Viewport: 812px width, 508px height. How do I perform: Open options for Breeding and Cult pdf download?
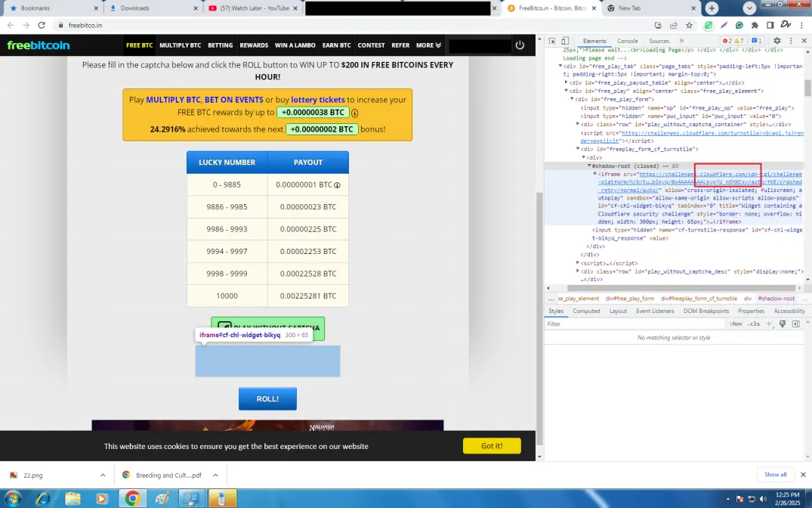coord(215,475)
